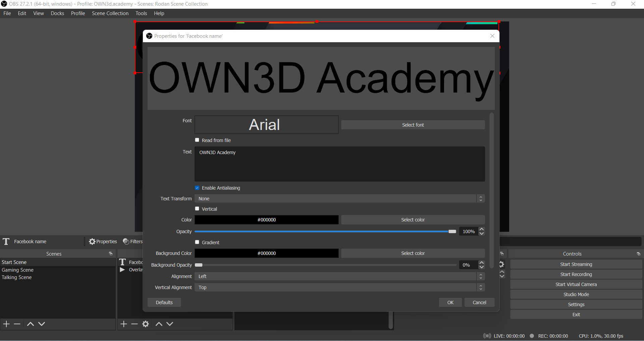Screen dimensions: 644x341
Task: Open the Text Transform dropdown
Action: 339,199
